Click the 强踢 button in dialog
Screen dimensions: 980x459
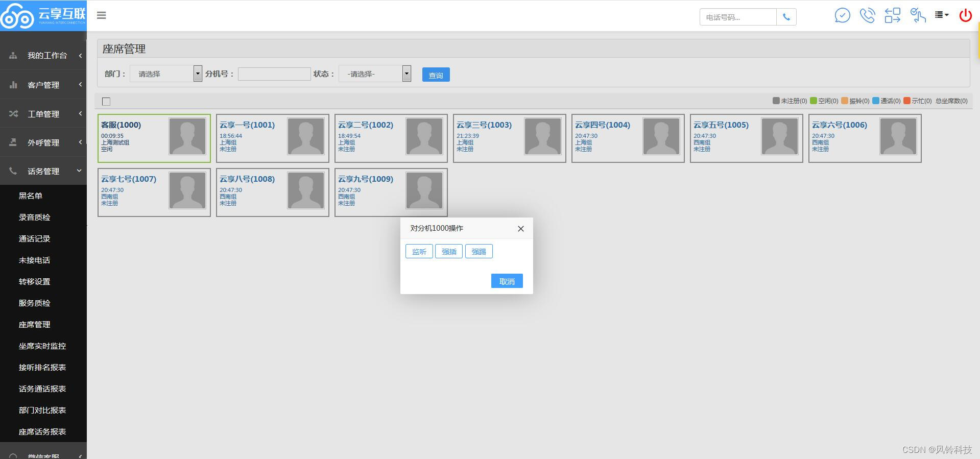click(x=479, y=251)
